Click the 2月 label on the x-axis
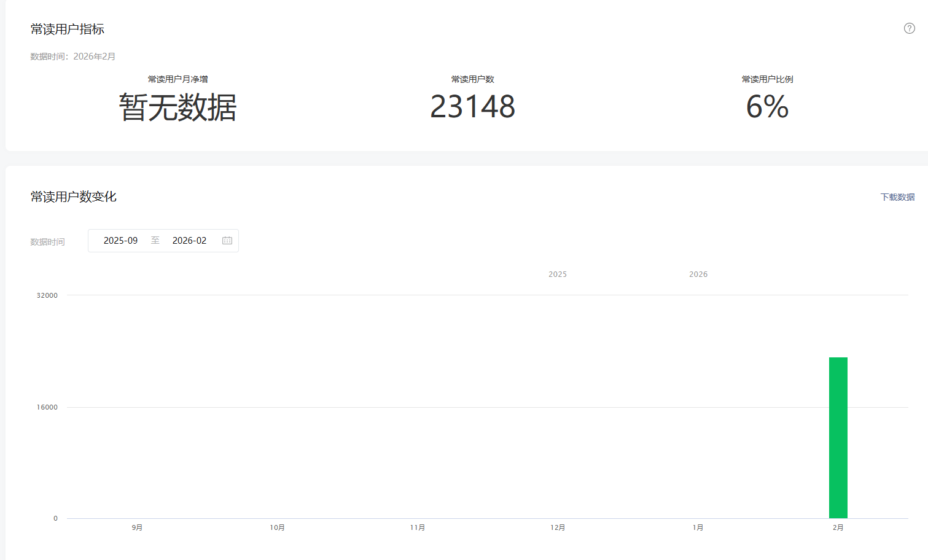Viewport: 928px width, 560px height. (838, 527)
